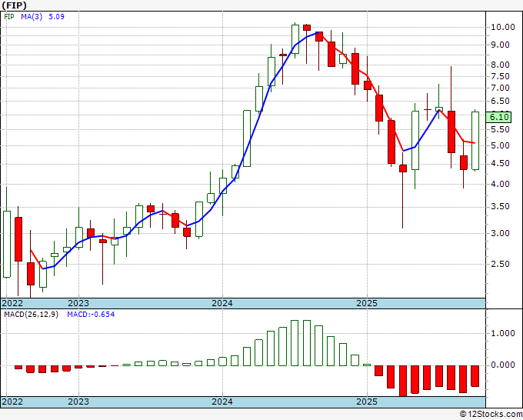
Task: Click 2023 on the MACD panel timeline
Action: pyautogui.click(x=78, y=402)
